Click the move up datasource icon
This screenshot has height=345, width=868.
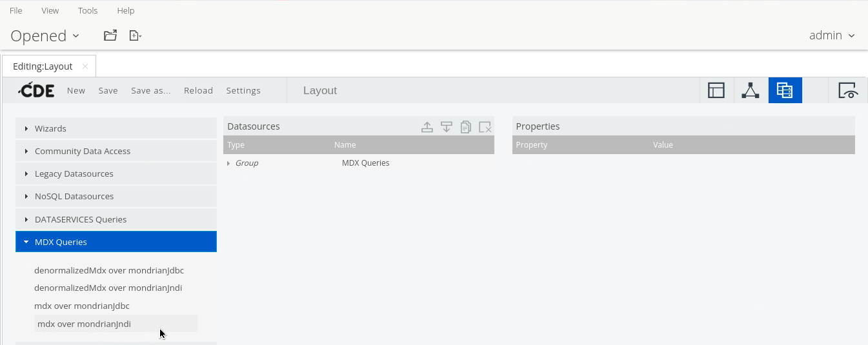tap(427, 127)
